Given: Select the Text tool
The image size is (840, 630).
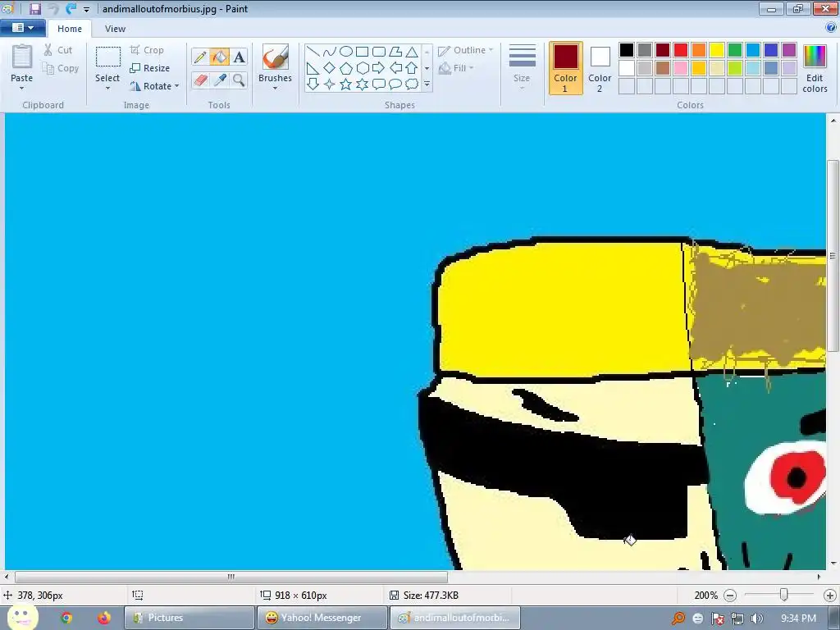Looking at the screenshot, I should click(240, 57).
